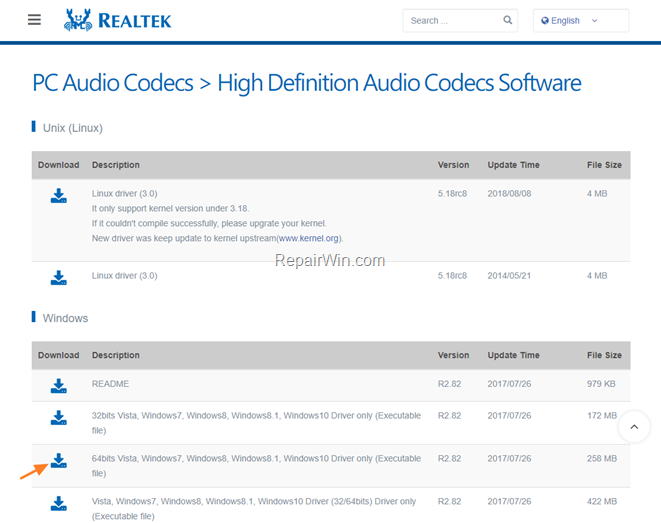Click the 979 KB file size
This screenshot has width=661, height=523.
pyautogui.click(x=601, y=384)
